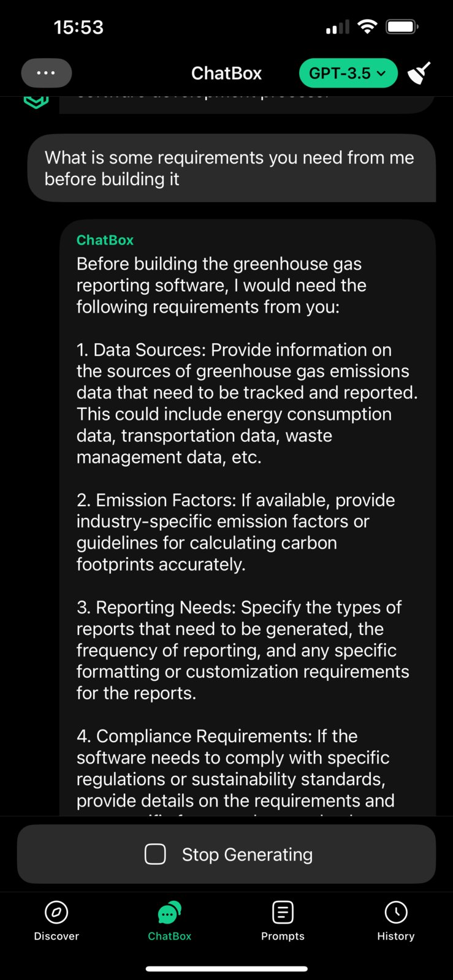Tap the Emission Factors paragraph
The image size is (453, 980).
click(x=236, y=532)
